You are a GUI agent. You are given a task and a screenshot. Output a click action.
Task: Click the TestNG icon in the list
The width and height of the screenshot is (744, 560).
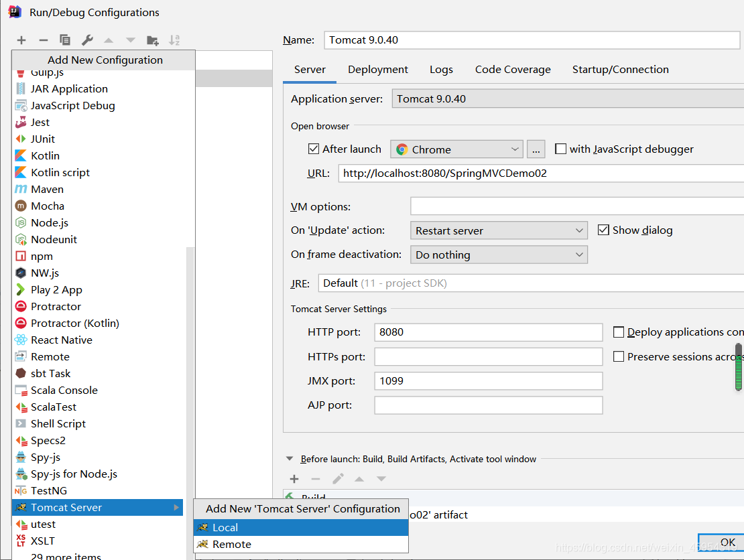tap(20, 491)
